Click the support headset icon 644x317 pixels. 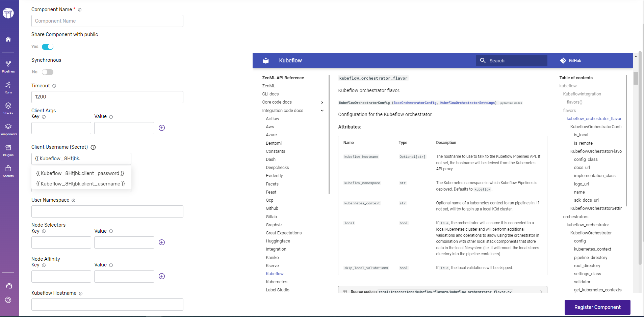click(x=9, y=286)
